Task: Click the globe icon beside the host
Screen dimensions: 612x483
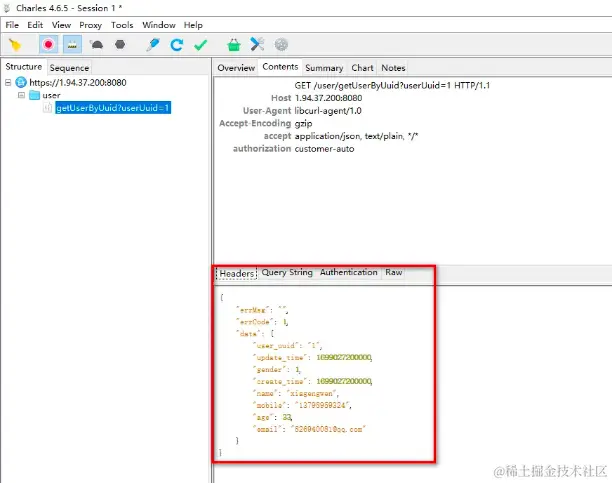Action: (21, 82)
